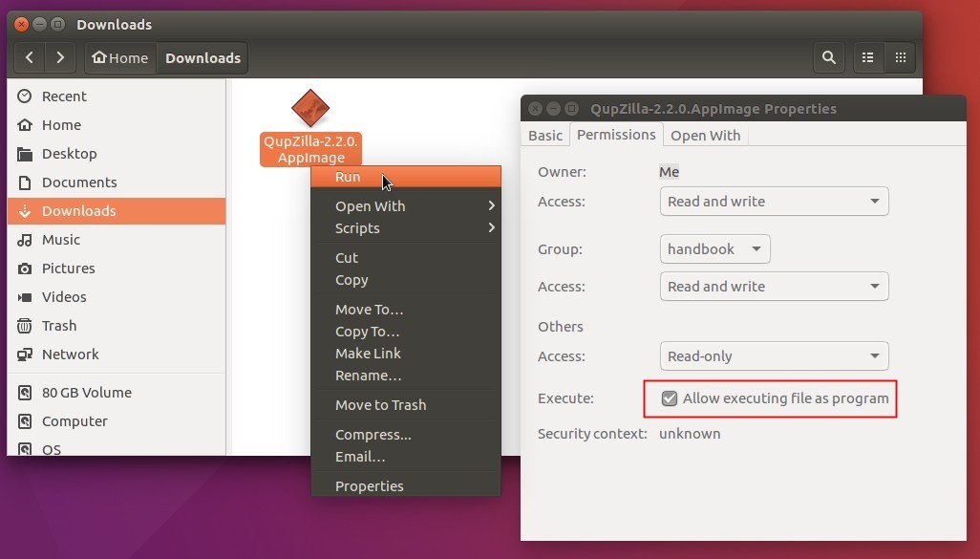980x559 pixels.
Task: Click the Network computers icon in sidebar
Action: pos(25,355)
